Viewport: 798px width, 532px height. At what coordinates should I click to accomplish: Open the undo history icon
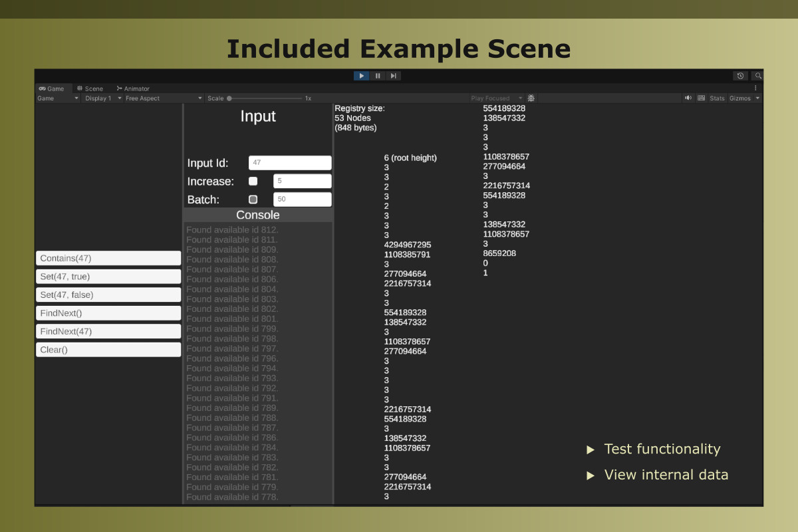740,76
